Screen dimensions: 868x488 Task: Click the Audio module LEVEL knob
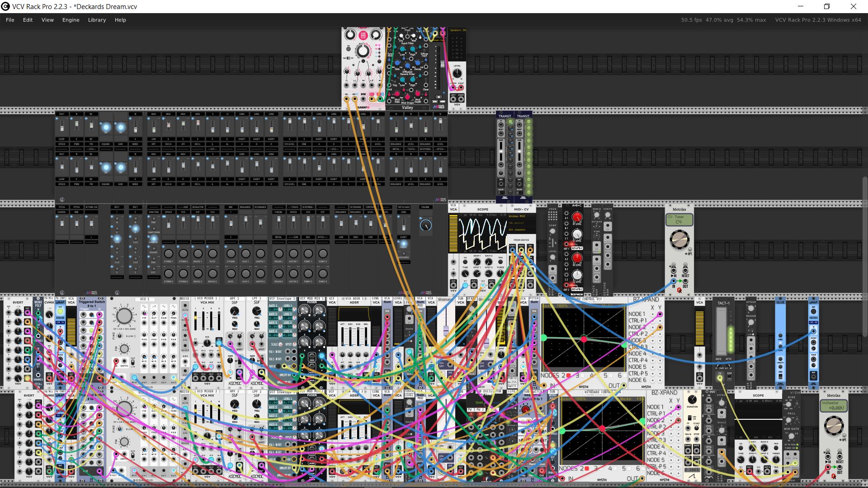coord(457,73)
